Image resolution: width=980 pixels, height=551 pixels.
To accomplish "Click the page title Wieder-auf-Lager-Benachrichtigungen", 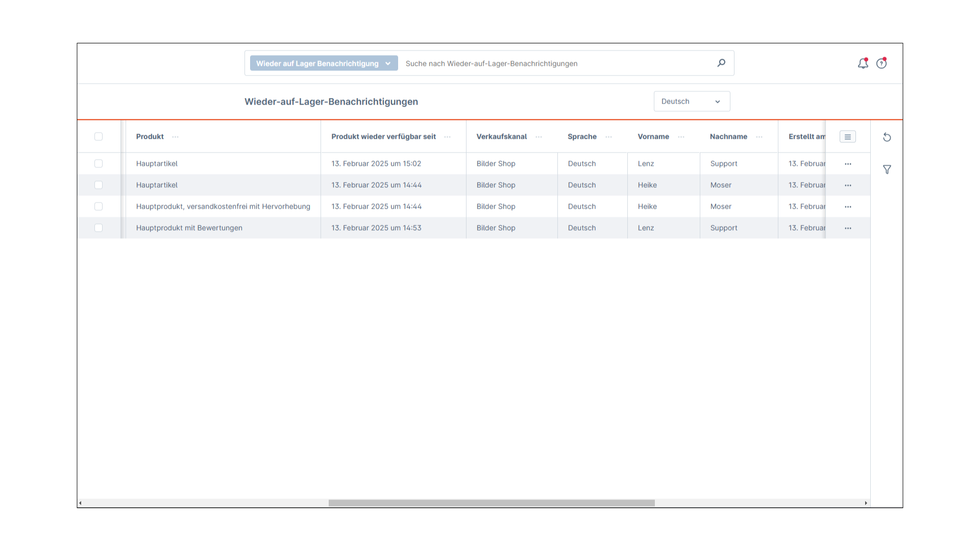I will 331,102.
